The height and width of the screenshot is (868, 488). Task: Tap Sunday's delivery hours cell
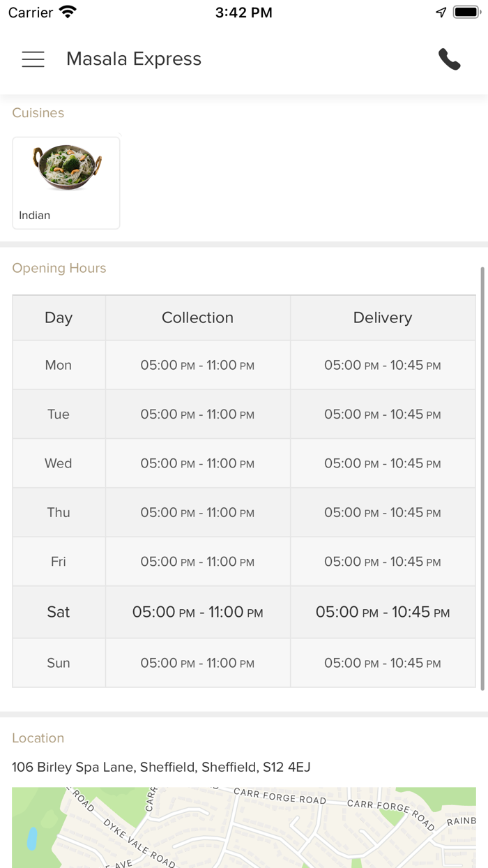click(x=383, y=663)
